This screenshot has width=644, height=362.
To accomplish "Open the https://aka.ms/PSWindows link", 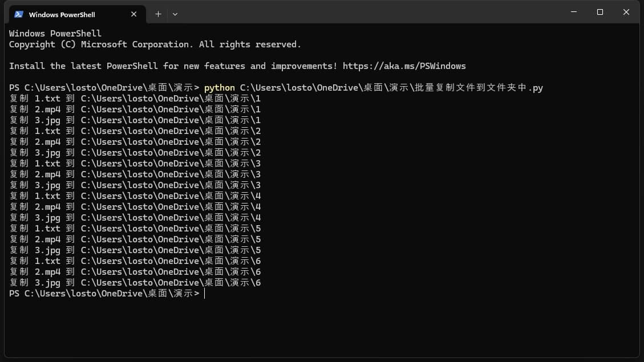I will pyautogui.click(x=404, y=66).
